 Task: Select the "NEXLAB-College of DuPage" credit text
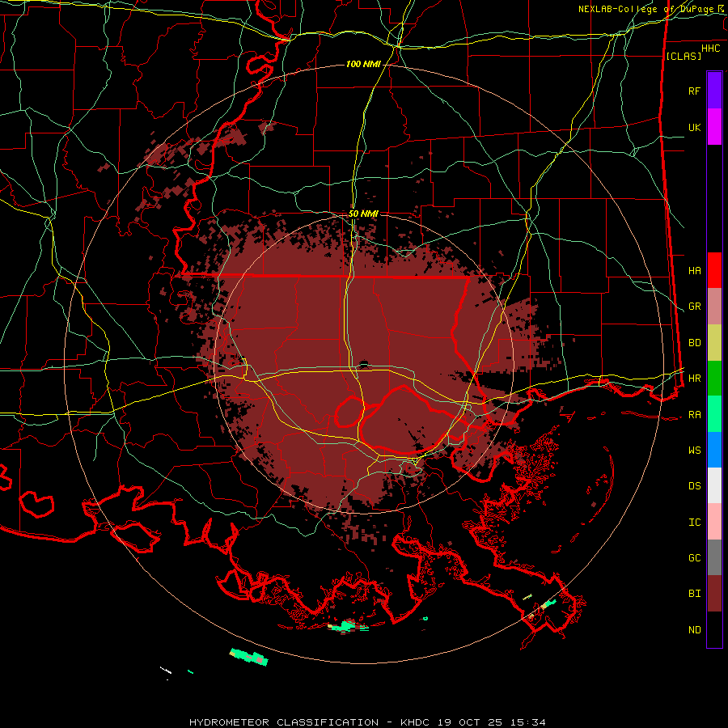[647, 9]
